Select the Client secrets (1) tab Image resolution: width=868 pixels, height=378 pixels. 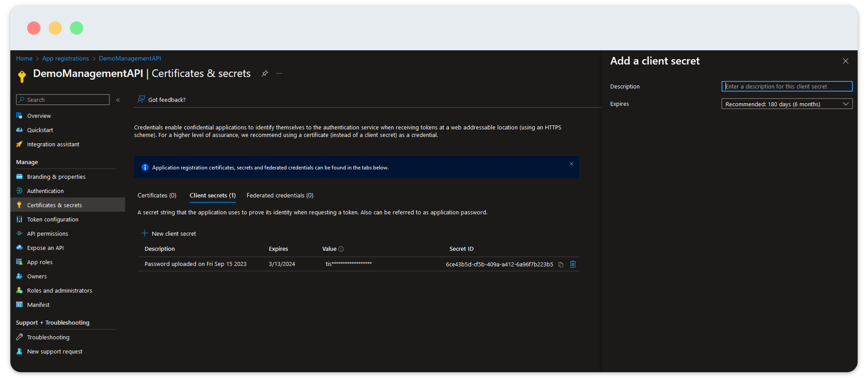(x=213, y=195)
